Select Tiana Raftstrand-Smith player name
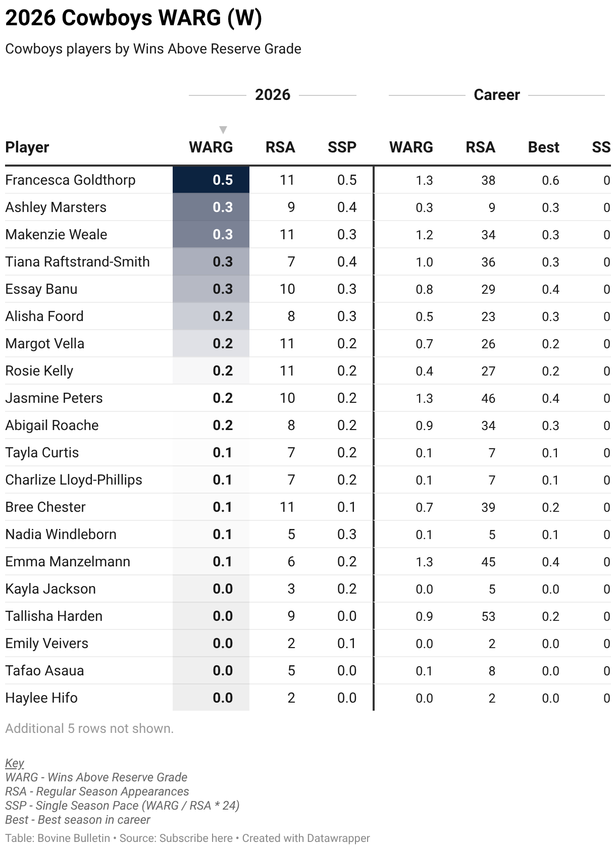616x850 pixels. pos(78,262)
